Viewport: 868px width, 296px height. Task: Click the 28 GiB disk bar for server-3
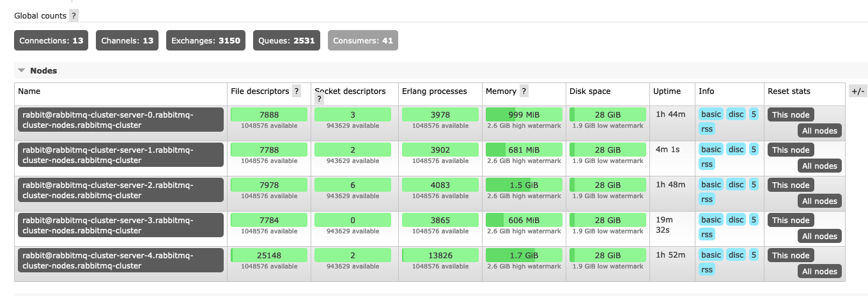click(608, 220)
